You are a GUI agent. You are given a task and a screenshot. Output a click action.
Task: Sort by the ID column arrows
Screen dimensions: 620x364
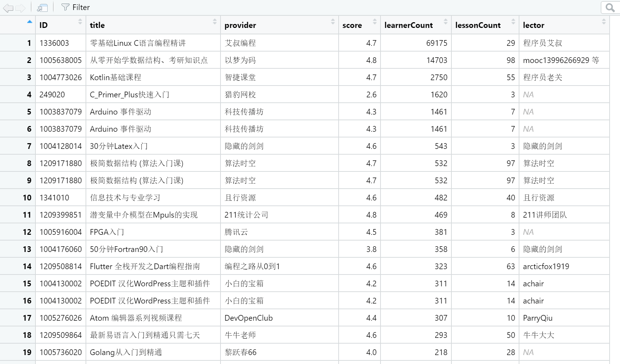tap(80, 22)
